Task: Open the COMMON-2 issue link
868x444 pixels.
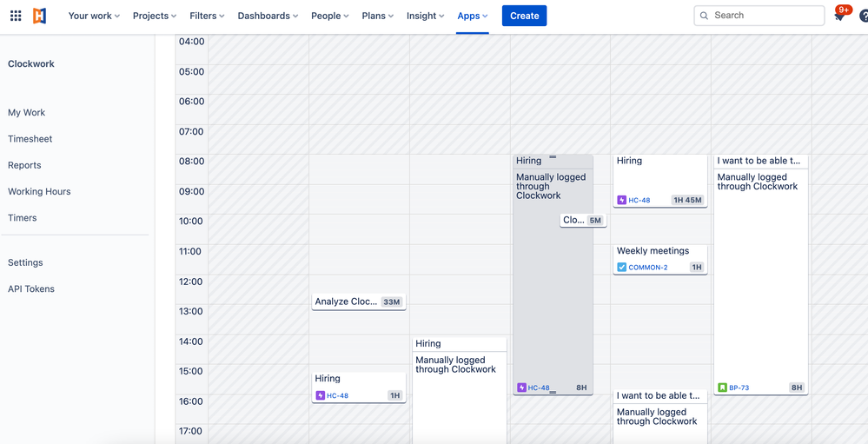Action: click(x=647, y=268)
